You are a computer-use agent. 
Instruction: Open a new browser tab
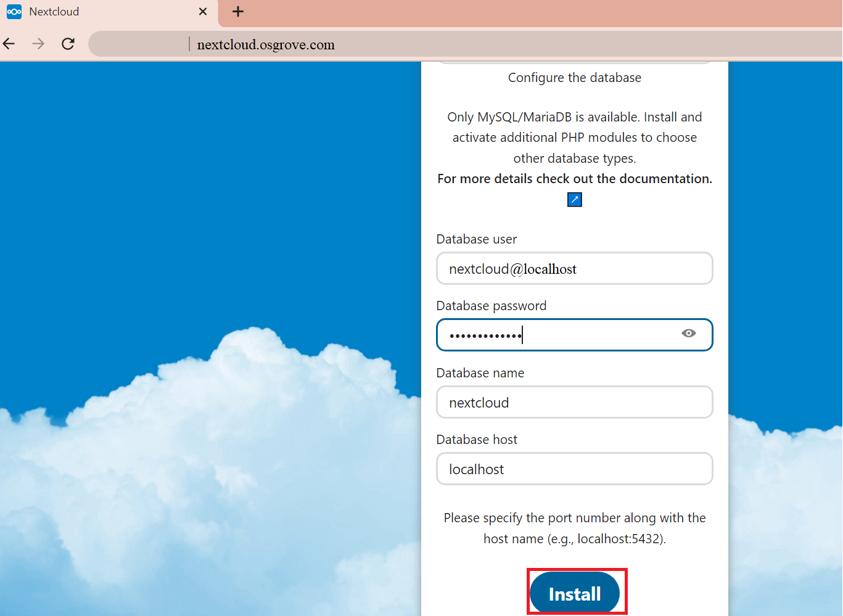237,11
